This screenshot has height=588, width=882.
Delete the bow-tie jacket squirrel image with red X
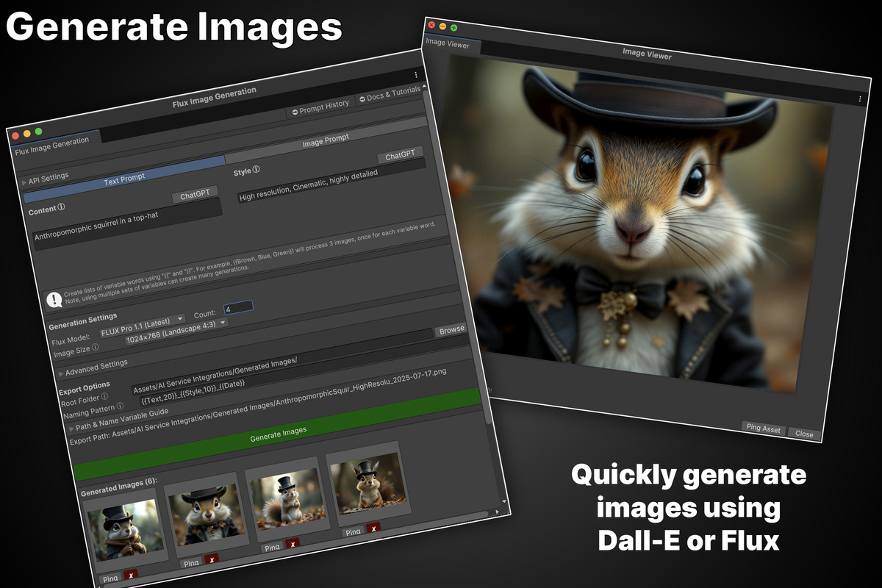point(212,559)
